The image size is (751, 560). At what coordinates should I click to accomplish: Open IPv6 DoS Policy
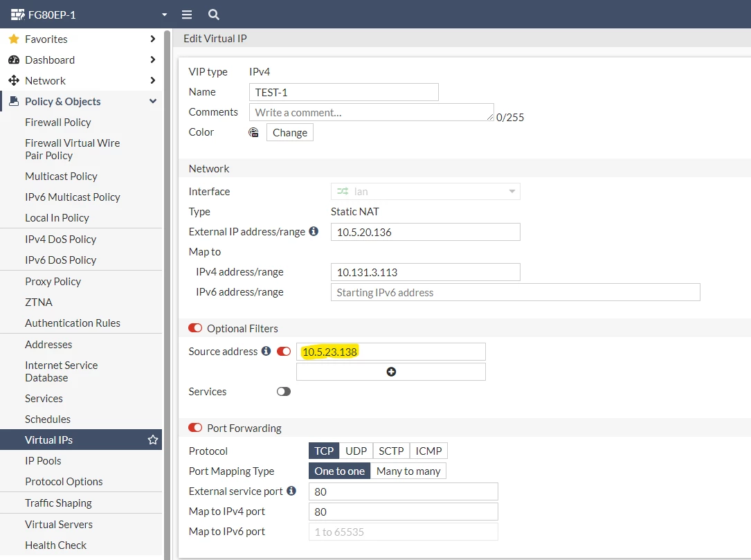pos(60,260)
